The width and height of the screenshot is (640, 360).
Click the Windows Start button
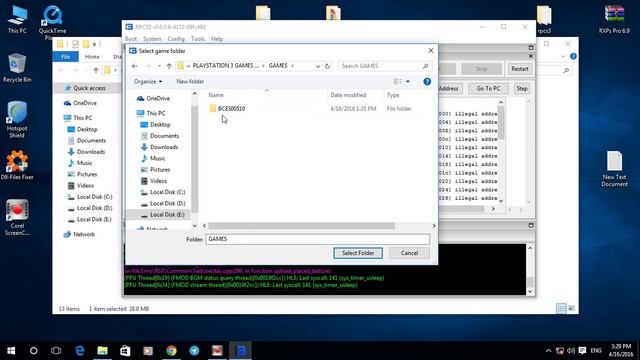(11, 351)
